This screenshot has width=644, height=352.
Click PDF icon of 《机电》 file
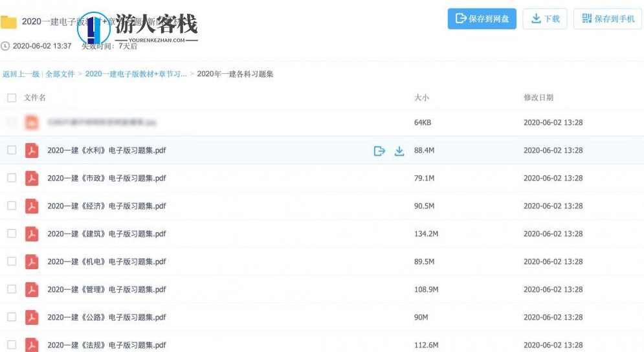point(32,261)
